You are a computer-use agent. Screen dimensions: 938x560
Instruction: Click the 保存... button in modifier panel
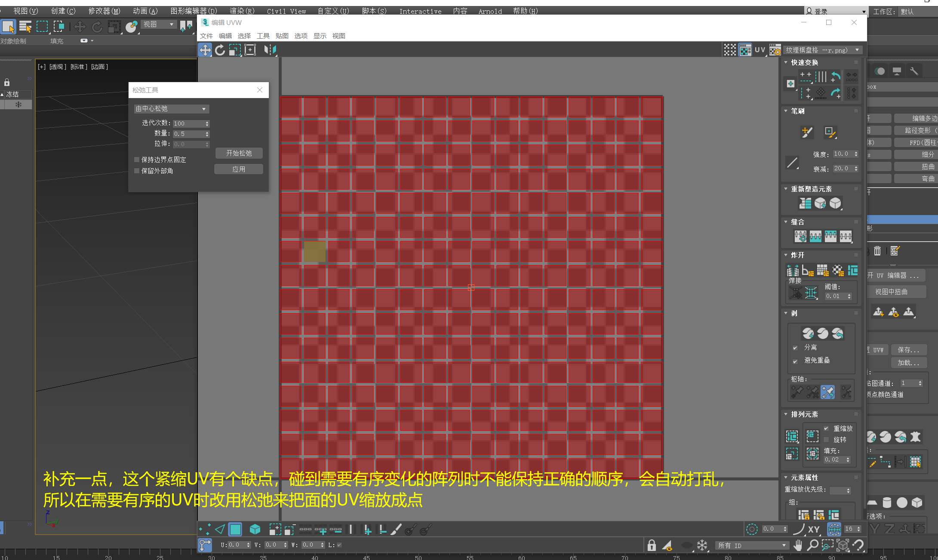(x=908, y=350)
